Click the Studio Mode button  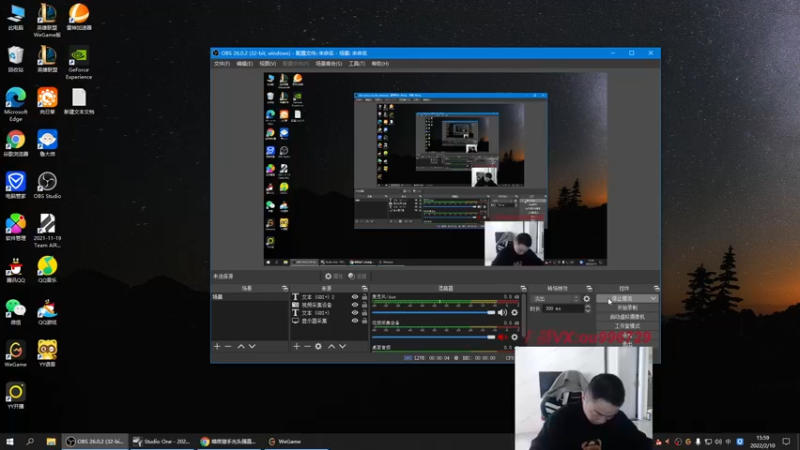coord(627,326)
